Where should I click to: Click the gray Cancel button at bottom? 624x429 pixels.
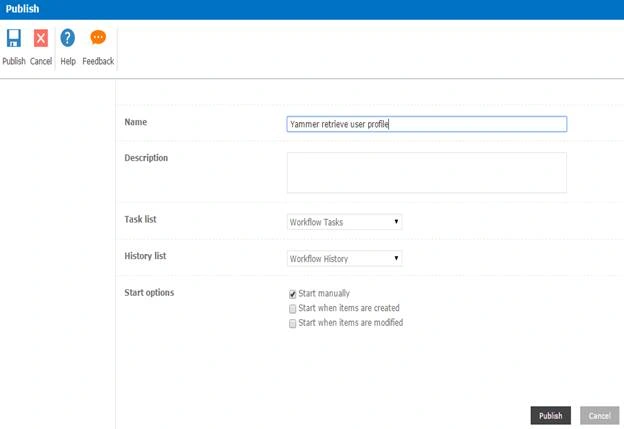(x=599, y=416)
